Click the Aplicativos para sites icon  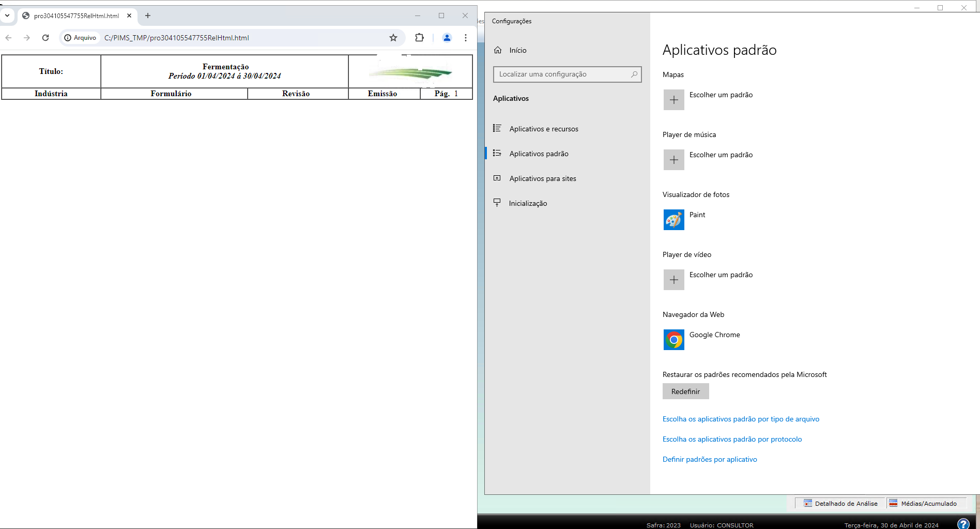(497, 178)
